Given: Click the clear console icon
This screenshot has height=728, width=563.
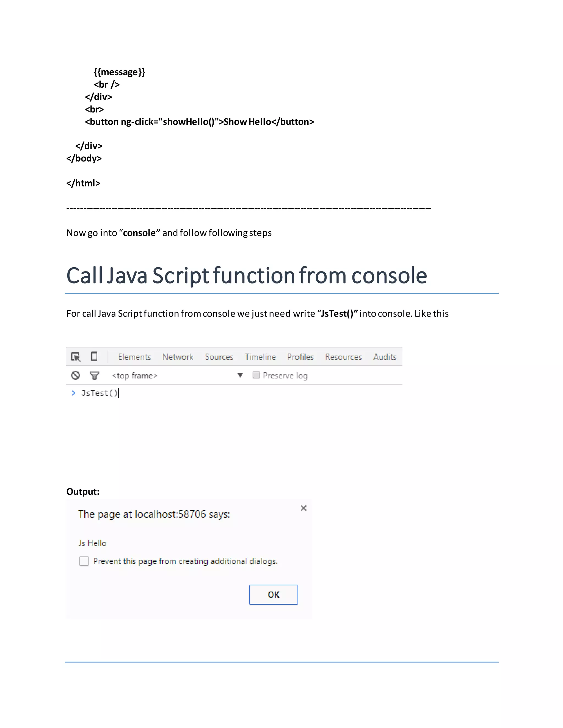Looking at the screenshot, I should coord(76,375).
